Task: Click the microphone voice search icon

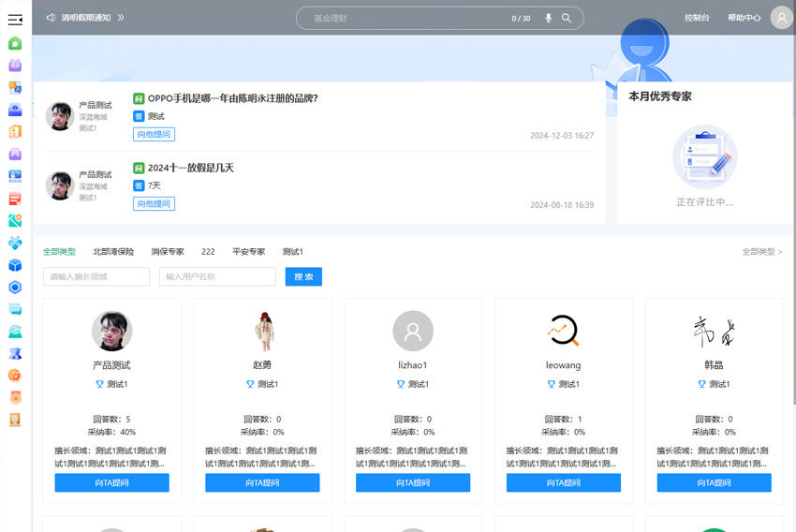Action: [x=548, y=19]
